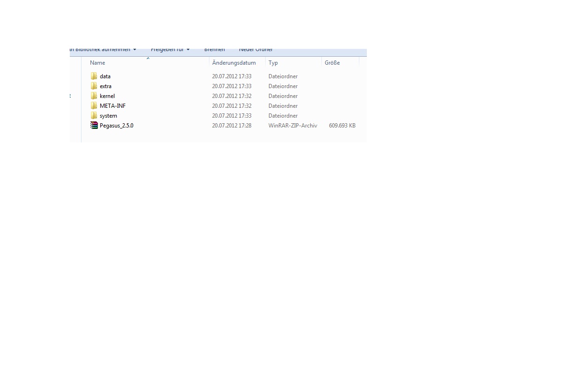The image size is (588, 367).
Task: Click the META-INF folder name
Action: 112,106
